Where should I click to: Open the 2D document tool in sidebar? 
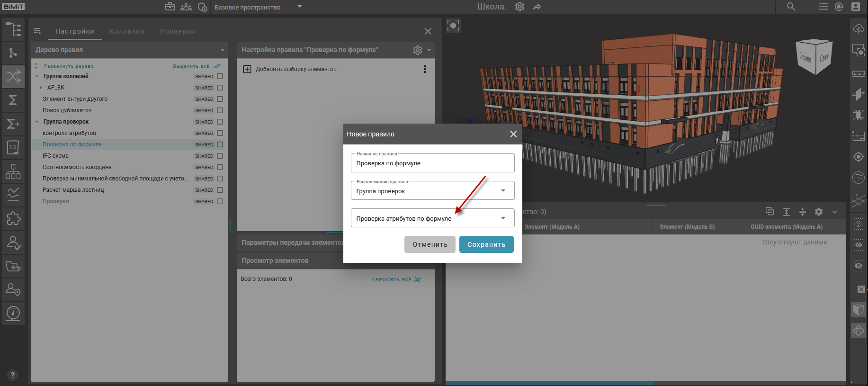[x=13, y=147]
